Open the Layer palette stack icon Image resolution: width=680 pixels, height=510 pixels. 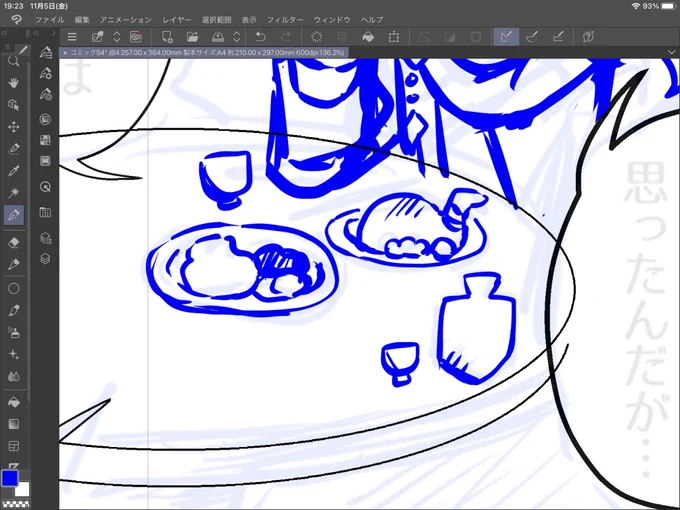(x=46, y=259)
